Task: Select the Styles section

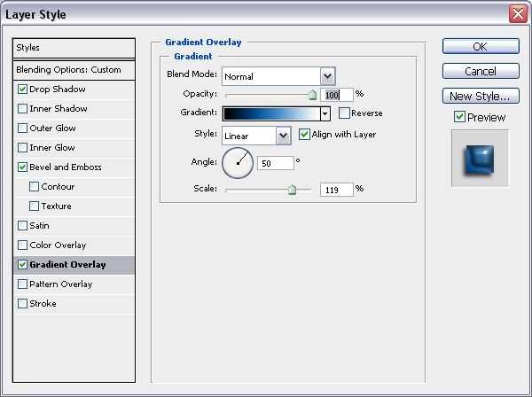Action: pyautogui.click(x=74, y=48)
